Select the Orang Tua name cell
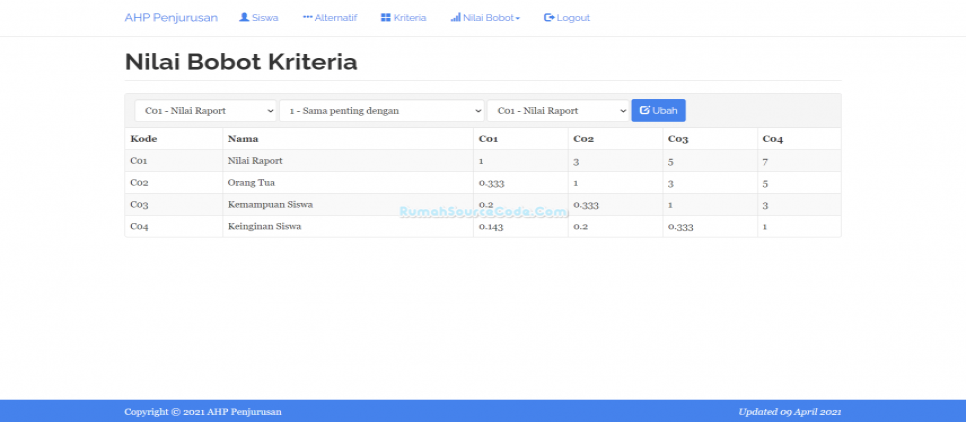 [348, 183]
